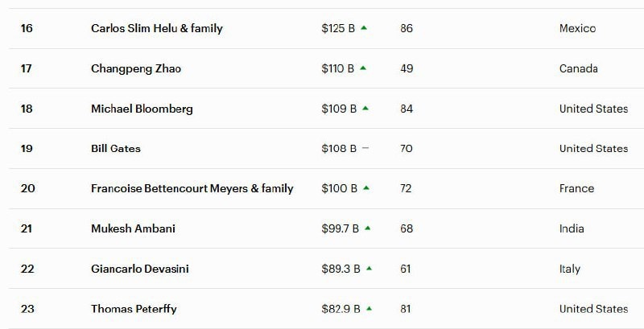Click the Mexico country cell
Viewport: 644px width, 329px height.
tap(577, 28)
